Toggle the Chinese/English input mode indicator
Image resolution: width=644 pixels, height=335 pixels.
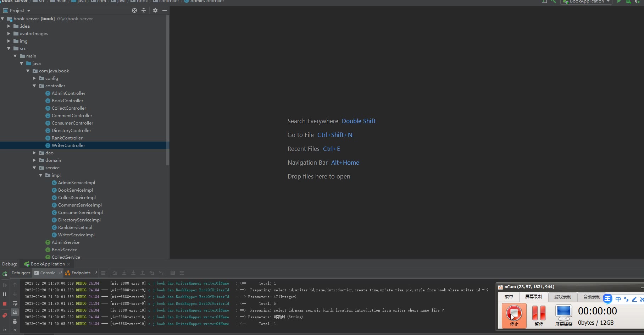(x=618, y=299)
